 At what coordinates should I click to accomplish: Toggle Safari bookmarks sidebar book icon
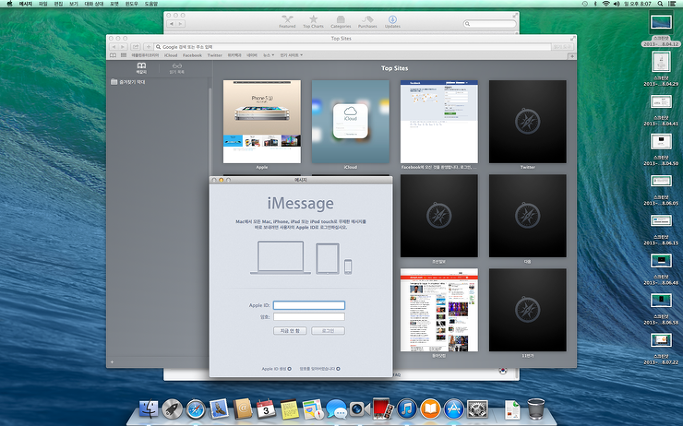tap(113, 55)
